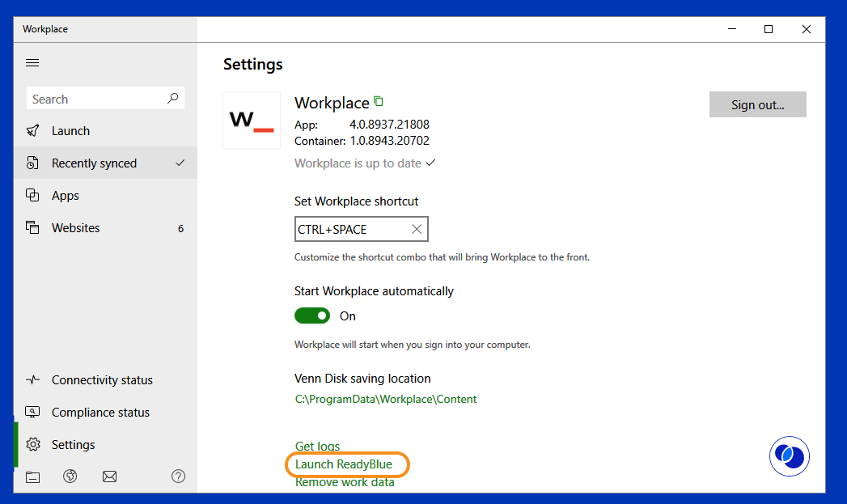Click the app version 4.0.8937.21808
The width and height of the screenshot is (847, 504).
click(x=389, y=125)
